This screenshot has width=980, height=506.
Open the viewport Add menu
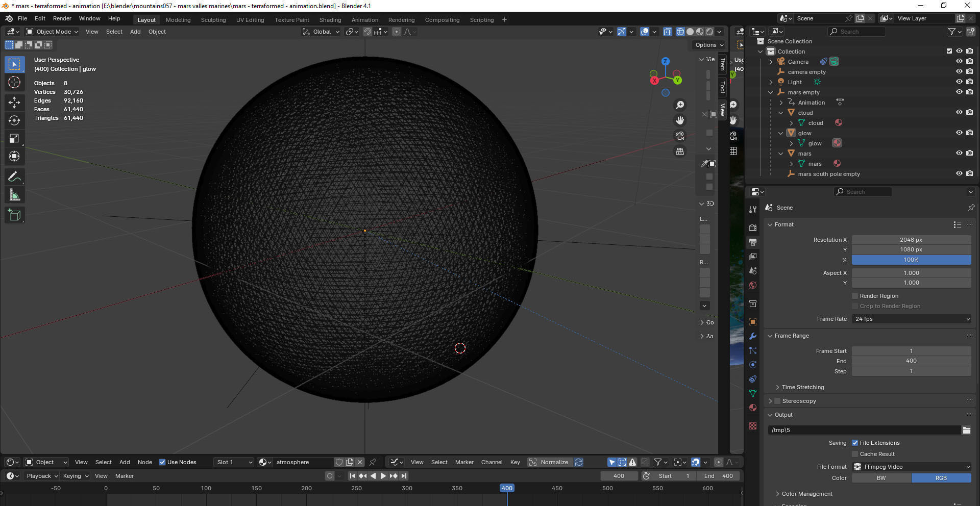pyautogui.click(x=135, y=32)
